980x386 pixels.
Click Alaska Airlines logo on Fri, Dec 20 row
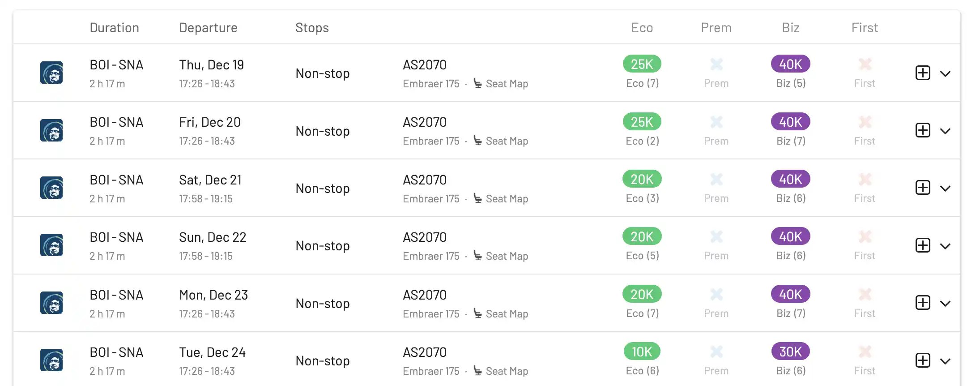click(51, 130)
